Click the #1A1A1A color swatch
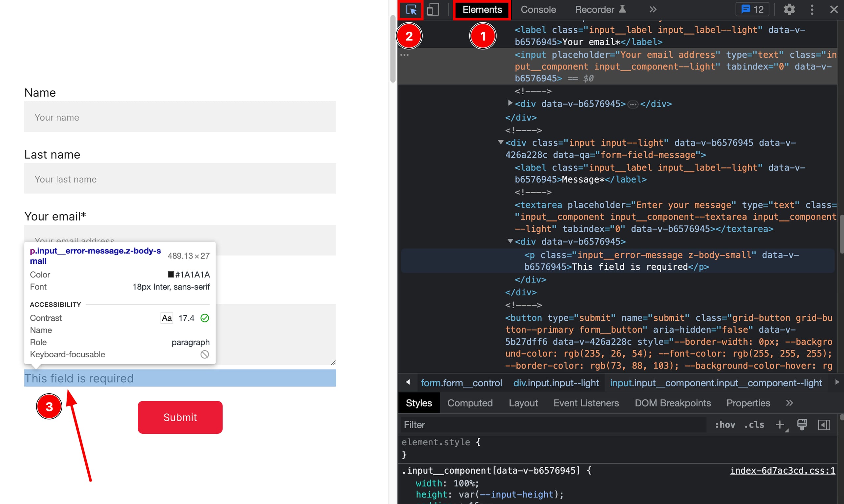 (171, 275)
